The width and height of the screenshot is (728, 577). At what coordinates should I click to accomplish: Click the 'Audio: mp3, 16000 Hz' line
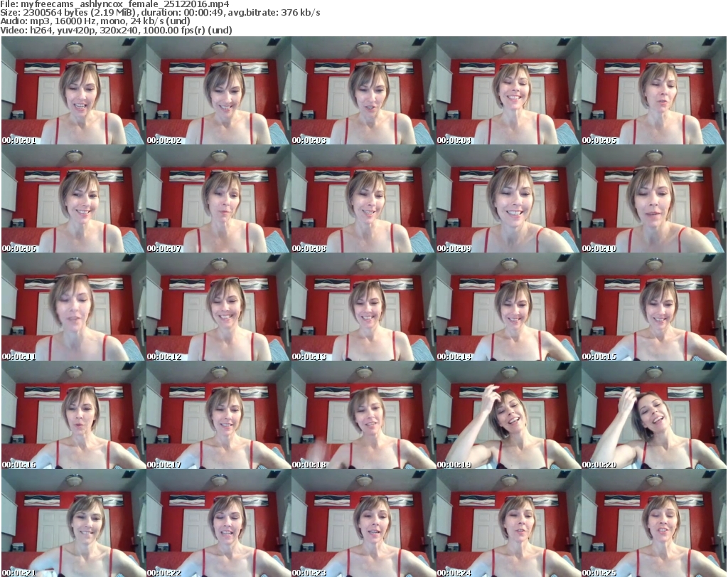pos(95,21)
